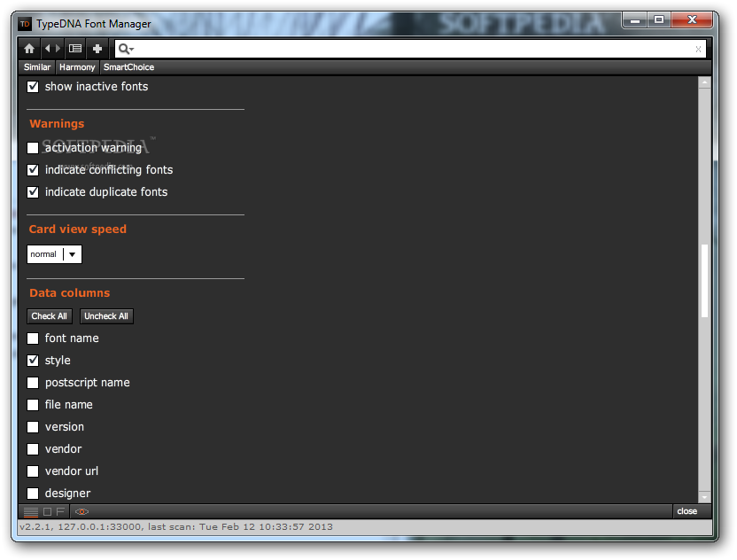
Task: Disable indicate duplicate fonts
Action: coord(33,192)
